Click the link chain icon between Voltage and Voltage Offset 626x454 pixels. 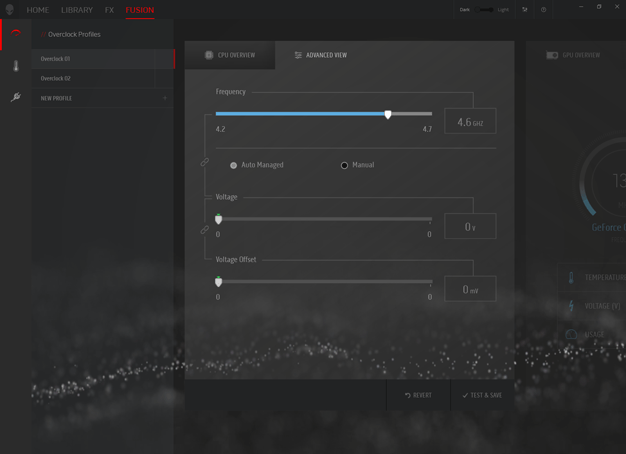click(x=204, y=230)
